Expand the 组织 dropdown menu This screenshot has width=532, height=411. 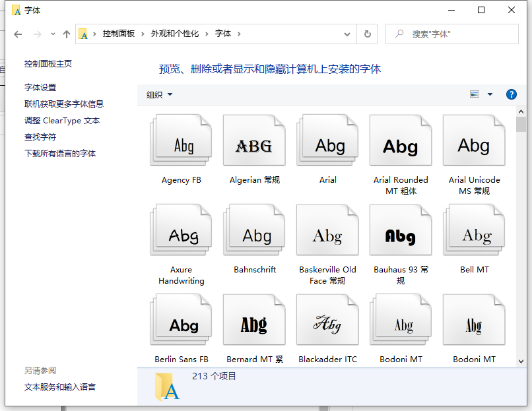point(159,94)
